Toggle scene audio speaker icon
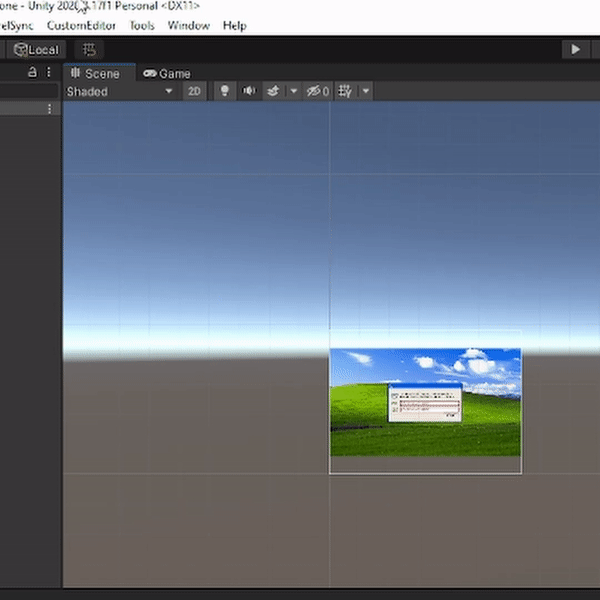Viewport: 600px width, 600px height. [249, 91]
